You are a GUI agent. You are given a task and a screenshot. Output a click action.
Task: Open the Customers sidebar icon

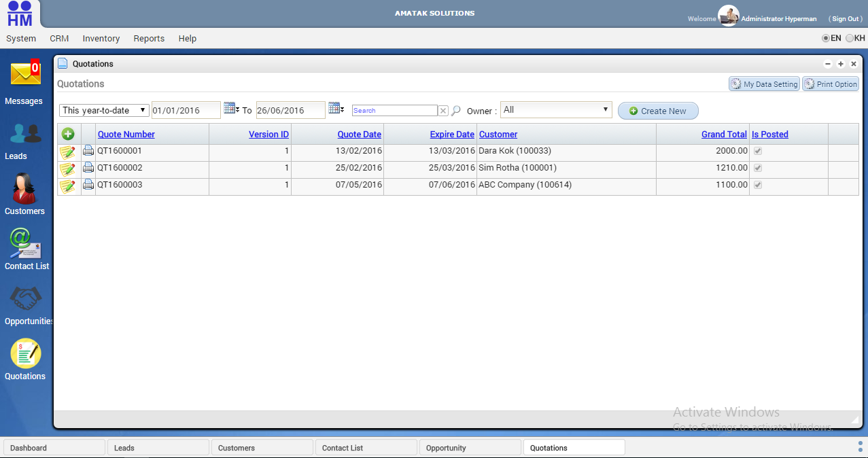[25, 188]
